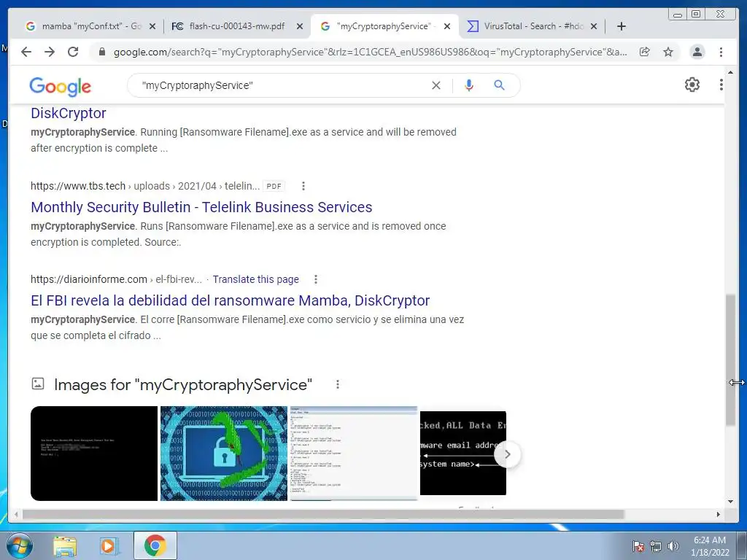The image size is (747, 560).
Task: Open Chrome's three-dot customize menu
Action: [x=721, y=52]
